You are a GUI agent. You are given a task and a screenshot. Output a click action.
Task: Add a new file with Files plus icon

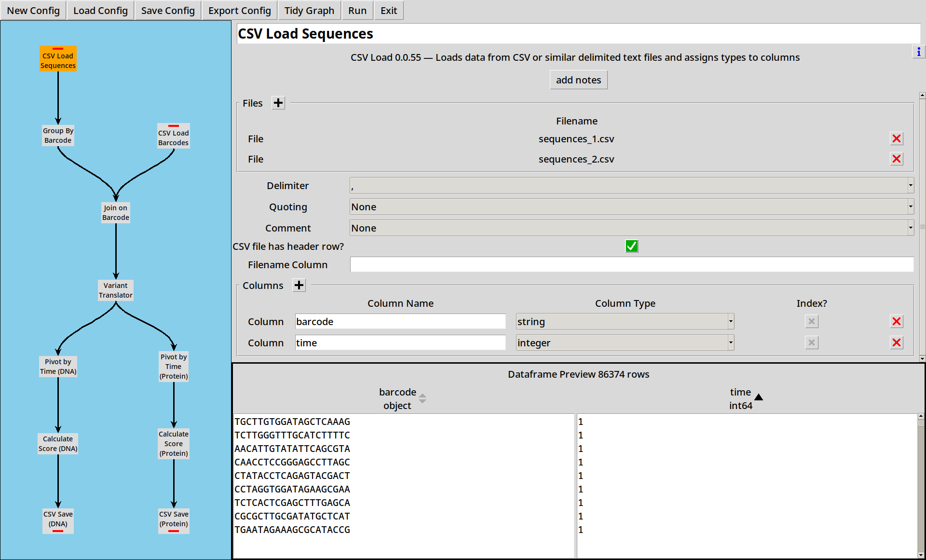278,103
